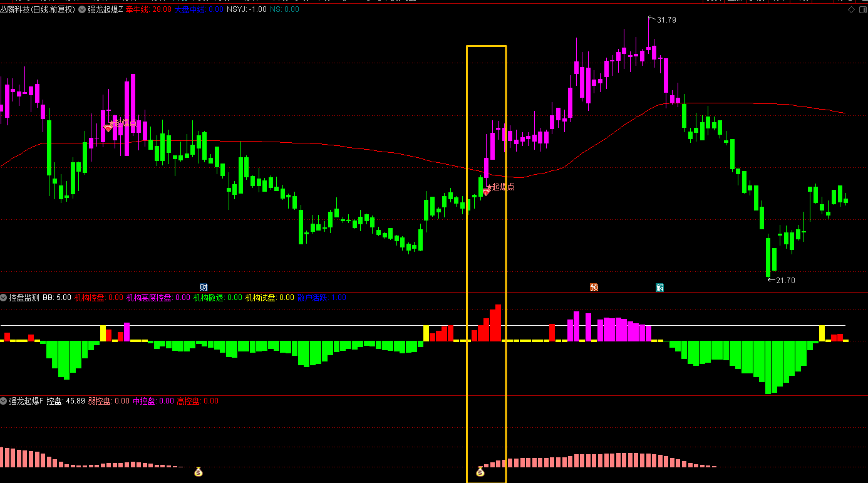The height and width of the screenshot is (483, 868).
Task: Click the diamond icon in top-right corner
Action: tap(850, 10)
